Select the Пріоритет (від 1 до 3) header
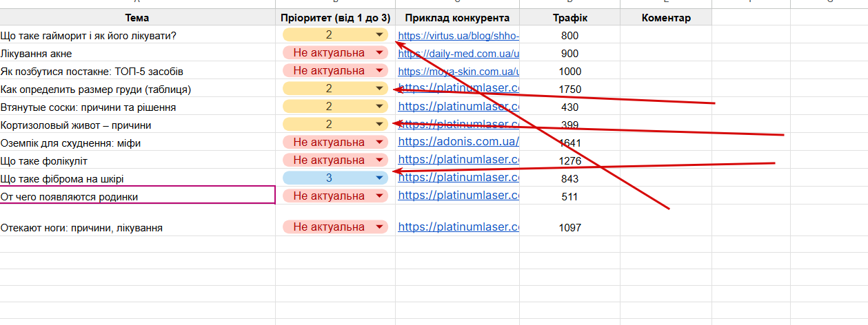The width and height of the screenshot is (868, 325). 335,18
